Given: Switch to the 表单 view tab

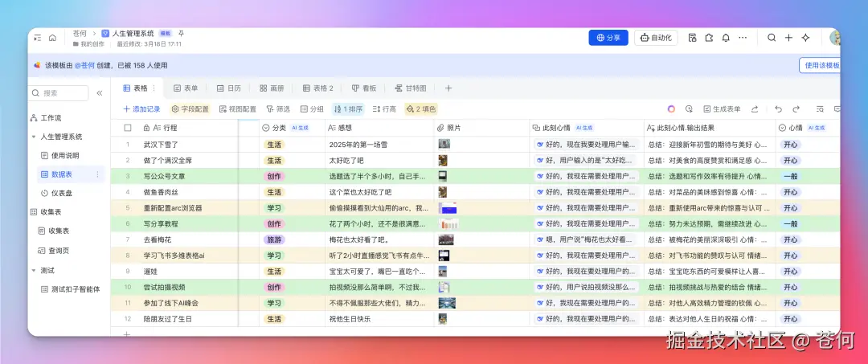Looking at the screenshot, I should coord(186,88).
